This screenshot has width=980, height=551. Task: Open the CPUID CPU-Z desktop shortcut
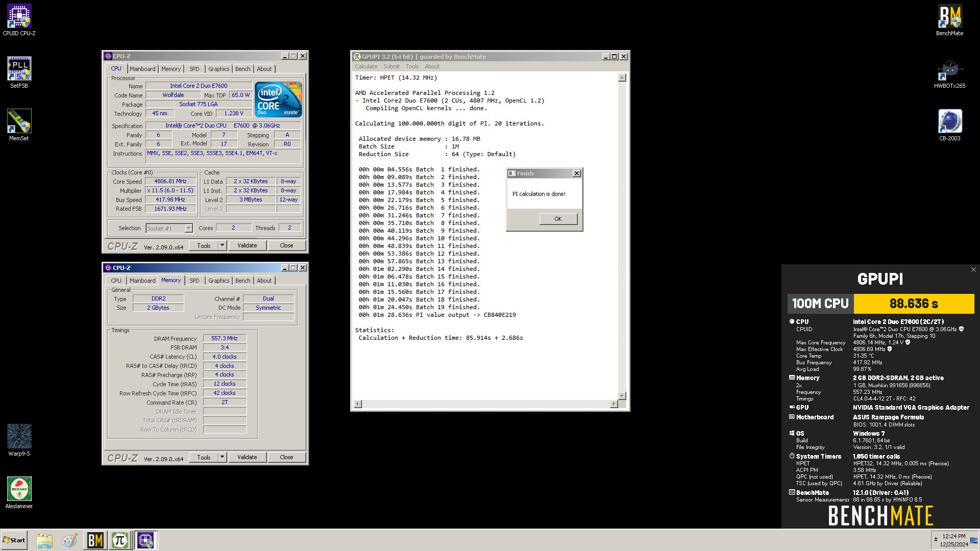click(19, 20)
